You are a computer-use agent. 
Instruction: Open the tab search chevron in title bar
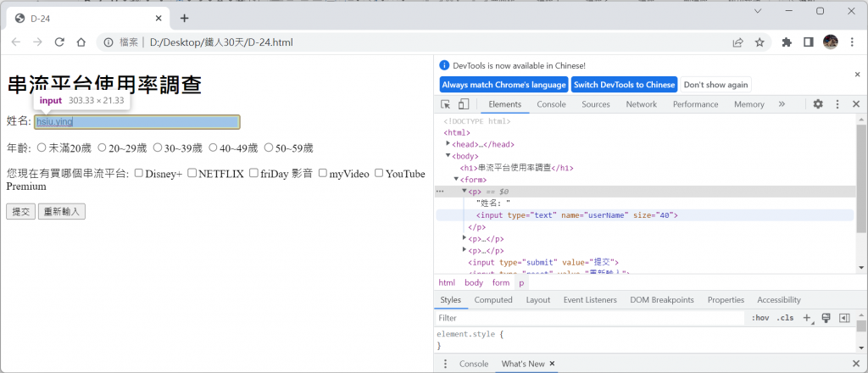pos(758,11)
